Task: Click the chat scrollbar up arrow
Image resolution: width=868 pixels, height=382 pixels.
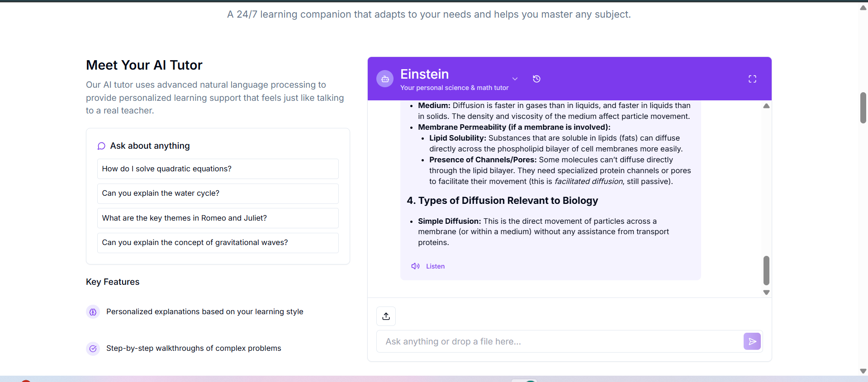Action: coord(766,106)
